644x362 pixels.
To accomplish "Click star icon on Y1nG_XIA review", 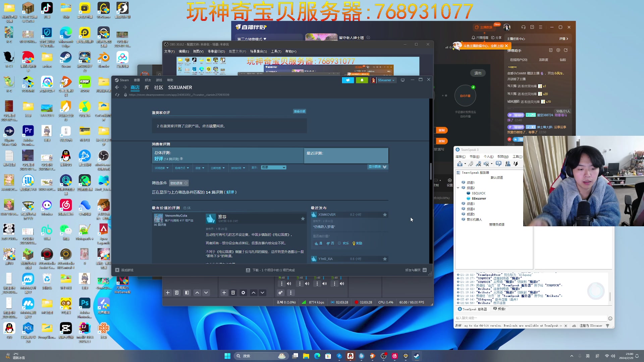I will (x=385, y=259).
